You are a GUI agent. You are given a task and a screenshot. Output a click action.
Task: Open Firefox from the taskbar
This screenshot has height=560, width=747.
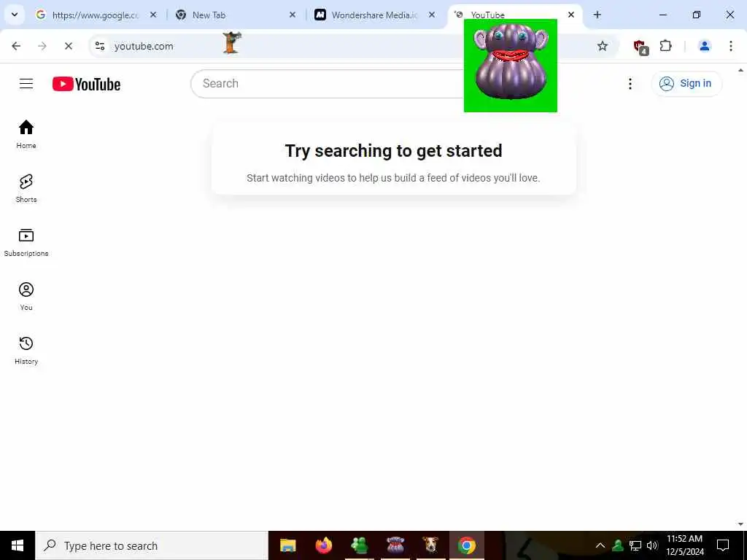click(x=323, y=545)
